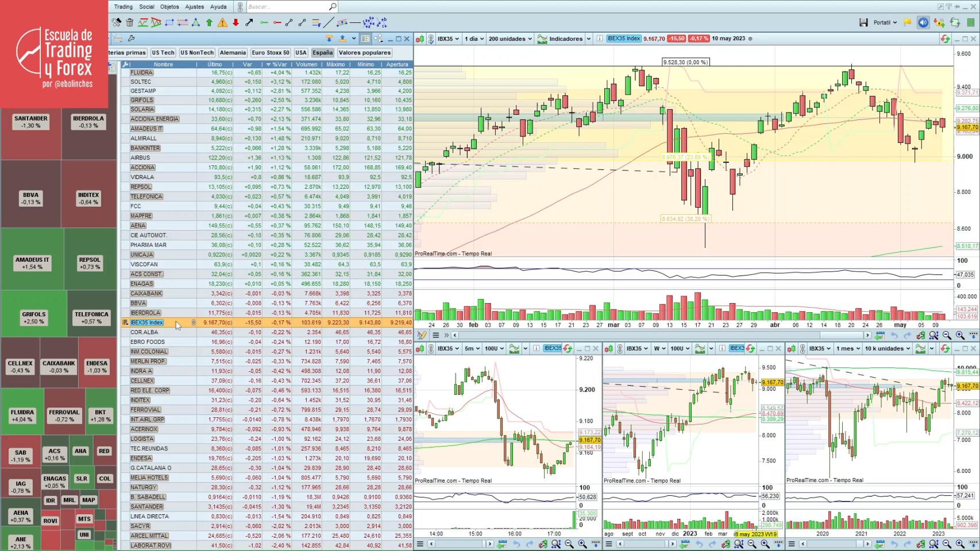The width and height of the screenshot is (980, 551).
Task: Toggle the blue sound speaker button
Action: point(923,22)
